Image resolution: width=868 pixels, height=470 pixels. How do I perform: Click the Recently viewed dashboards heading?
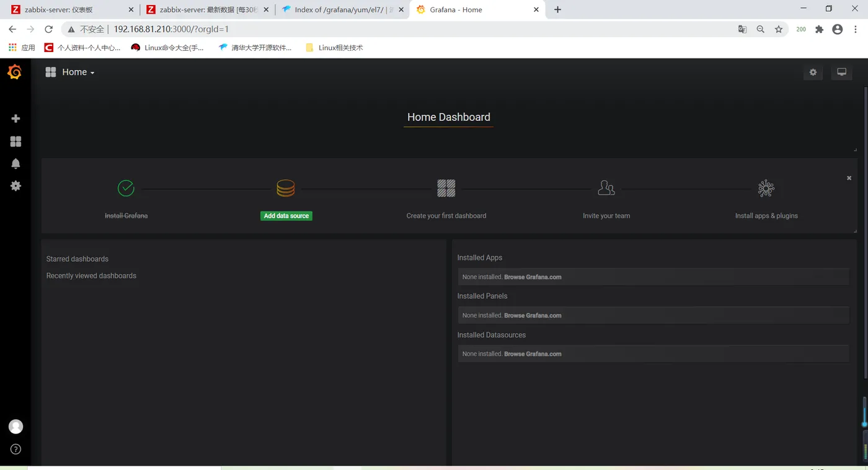point(91,276)
